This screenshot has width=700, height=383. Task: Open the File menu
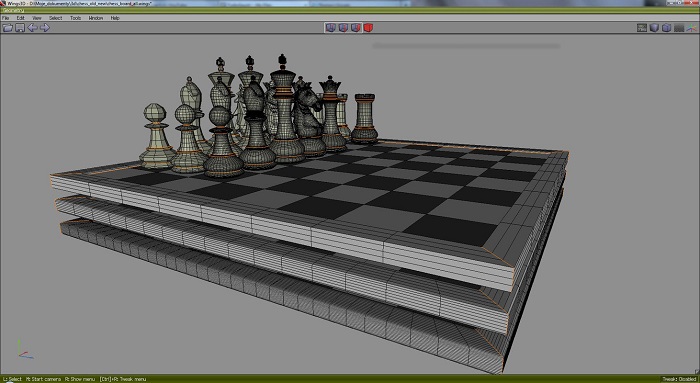pos(5,18)
